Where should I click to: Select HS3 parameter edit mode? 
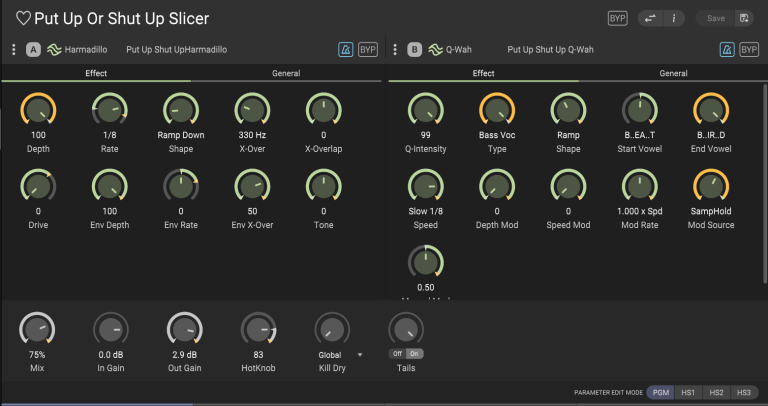(744, 392)
